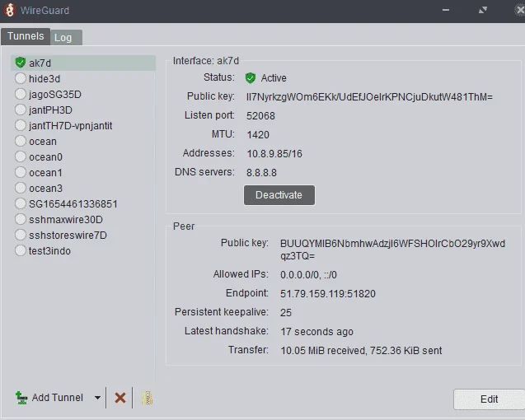Click the Active status text
This screenshot has width=525, height=420.
[274, 78]
